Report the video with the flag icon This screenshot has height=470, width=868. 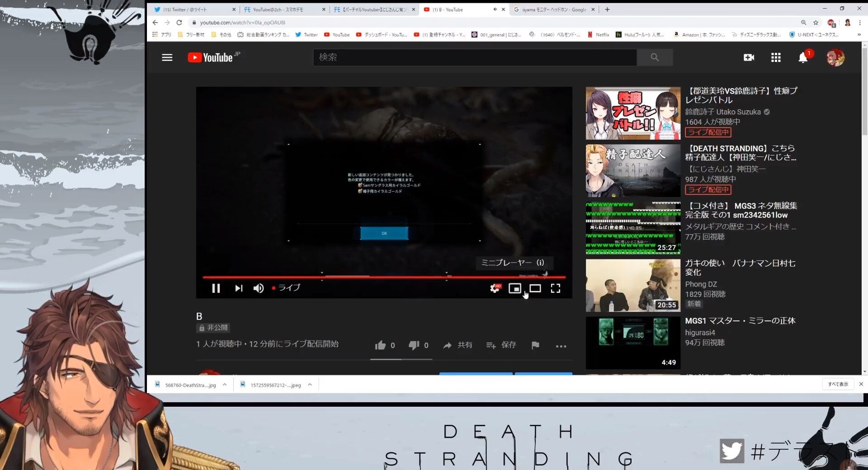[x=535, y=345]
